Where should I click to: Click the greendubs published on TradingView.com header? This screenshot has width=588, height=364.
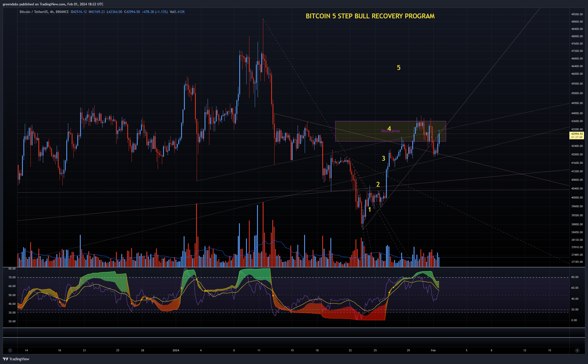[53, 4]
